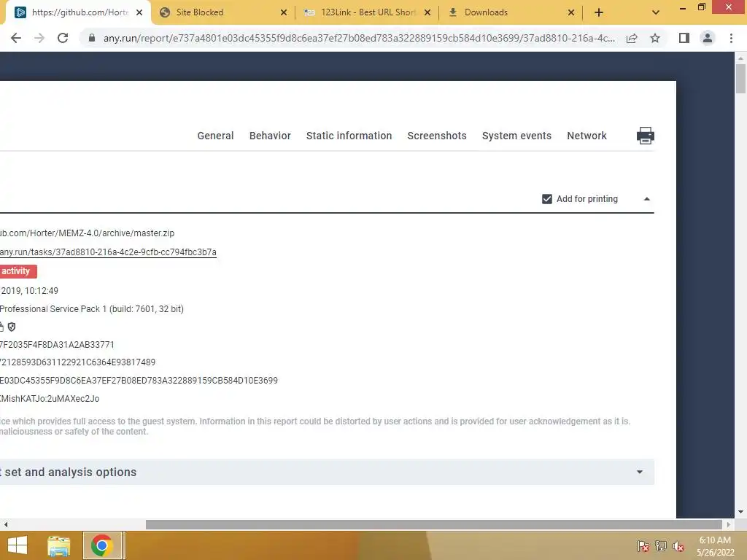Screen dimensions: 747x560
Task: Click the scroll down arrow
Action: coord(740,512)
